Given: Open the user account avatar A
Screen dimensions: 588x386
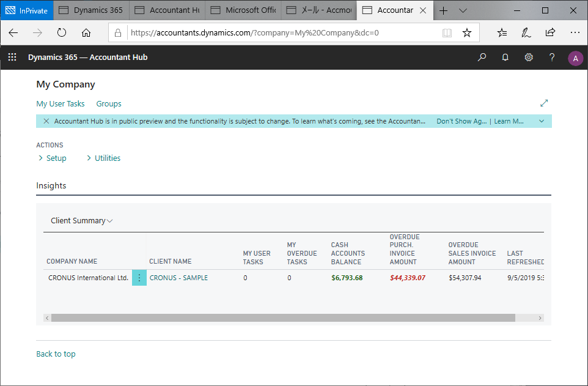Looking at the screenshot, I should click(575, 58).
